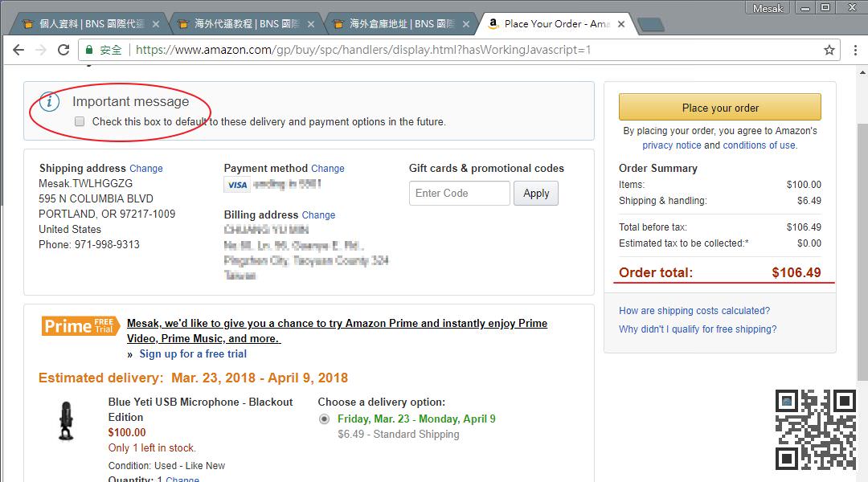Click the Enter Code input field
868x482 pixels.
459,194
